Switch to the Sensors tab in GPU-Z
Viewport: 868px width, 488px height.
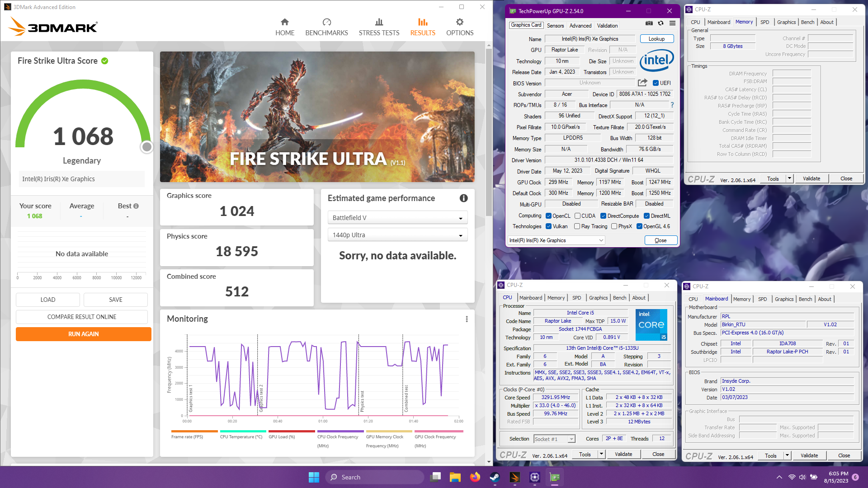tap(555, 26)
